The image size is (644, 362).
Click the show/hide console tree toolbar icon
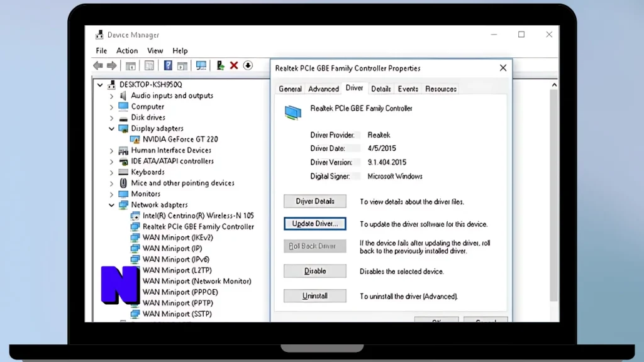pos(131,65)
